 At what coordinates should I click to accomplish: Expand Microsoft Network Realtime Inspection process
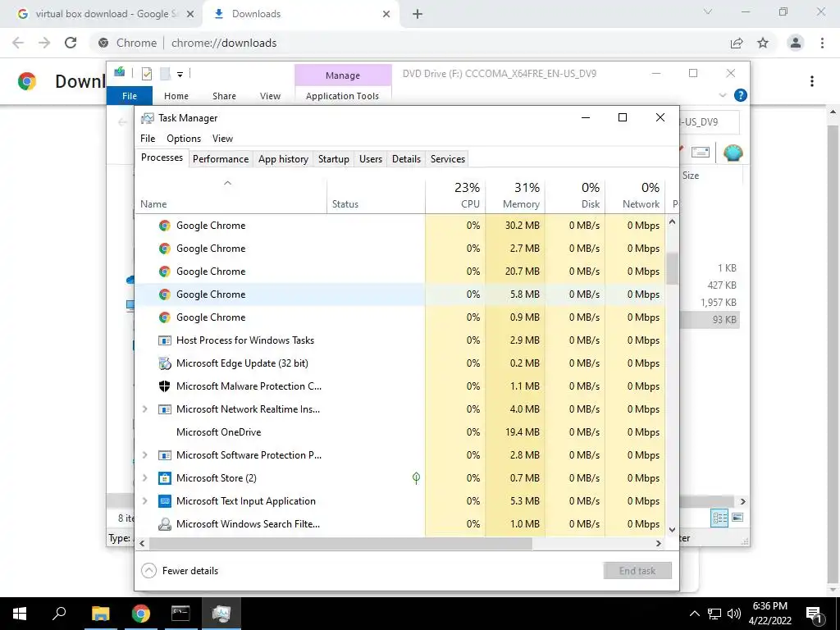[x=144, y=409]
